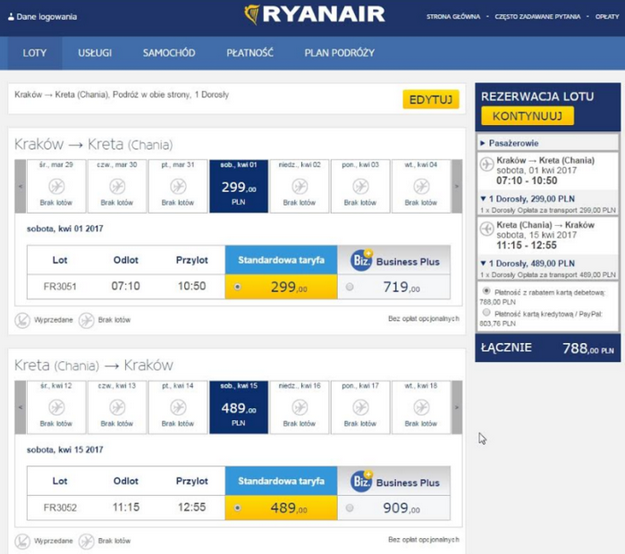Image resolution: width=625 pixels, height=554 pixels.
Task: Select 299,00 standard fare for FR3051
Action: pyautogui.click(x=237, y=287)
